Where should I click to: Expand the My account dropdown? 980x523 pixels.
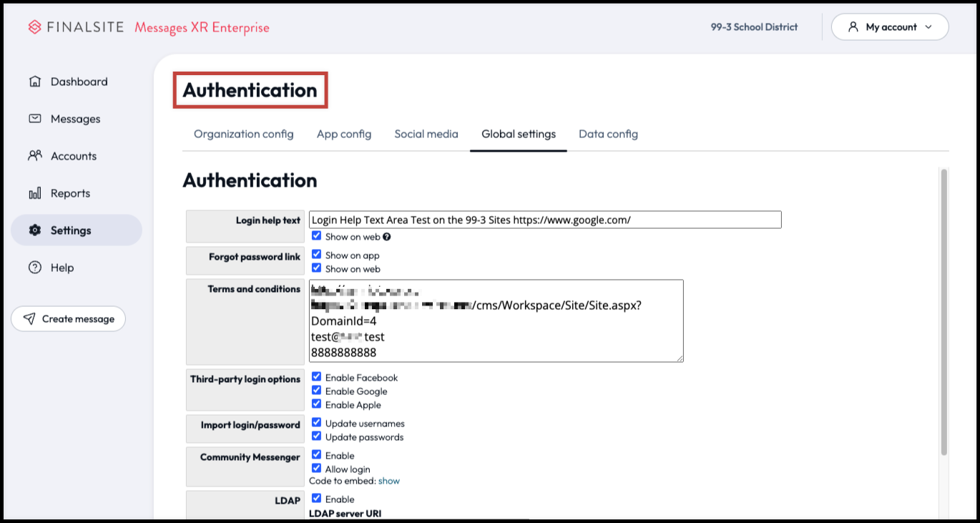930,26
